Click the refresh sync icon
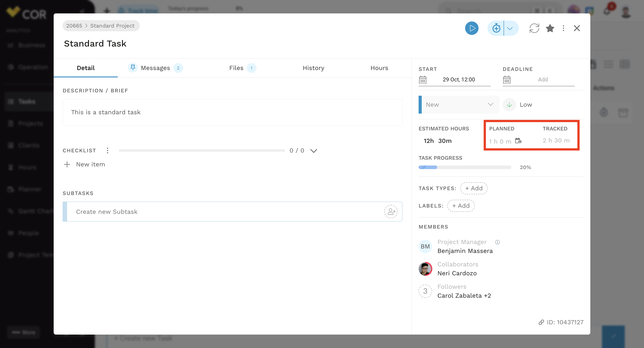Screen dimensions: 644x348 point(534,28)
